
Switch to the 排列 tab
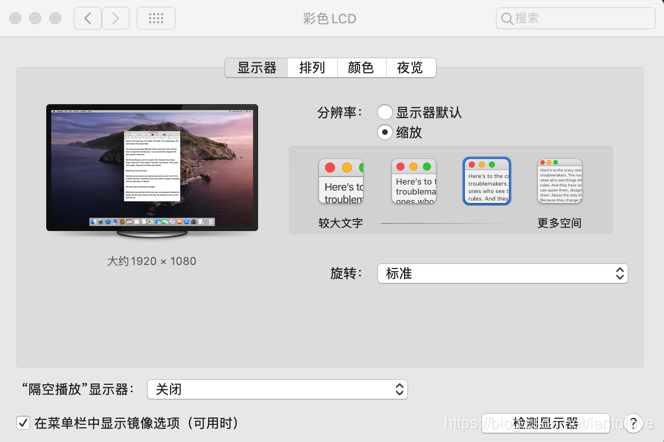(312, 68)
